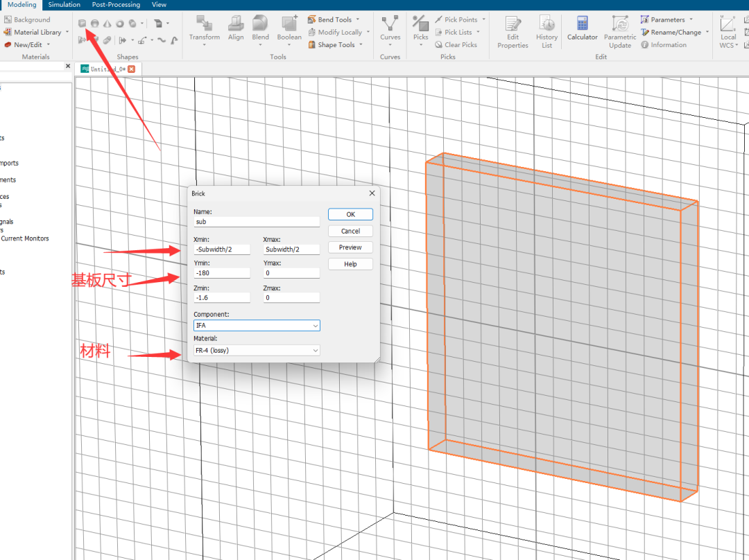This screenshot has width=749, height=560.
Task: Select Current Monitors in navigation tree
Action: 25,238
